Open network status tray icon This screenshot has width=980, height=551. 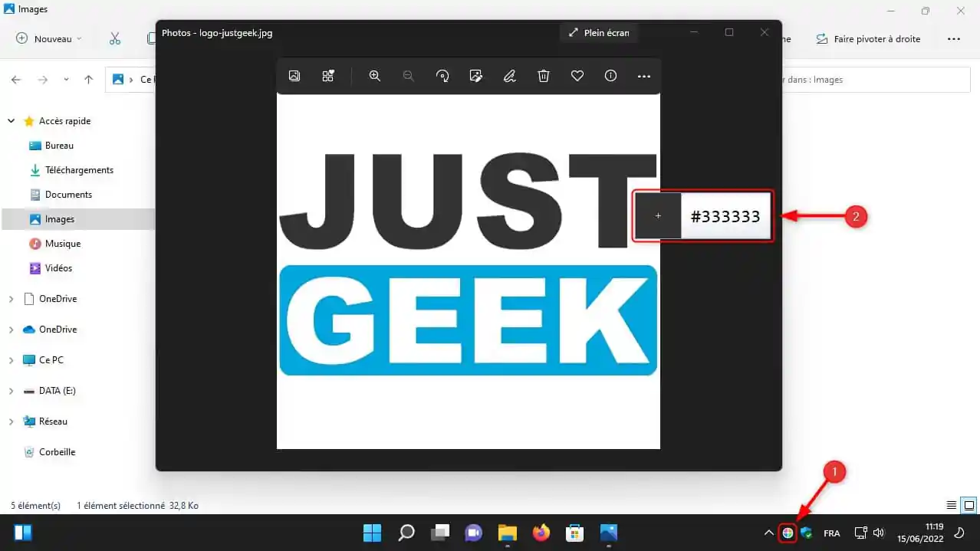coord(861,533)
